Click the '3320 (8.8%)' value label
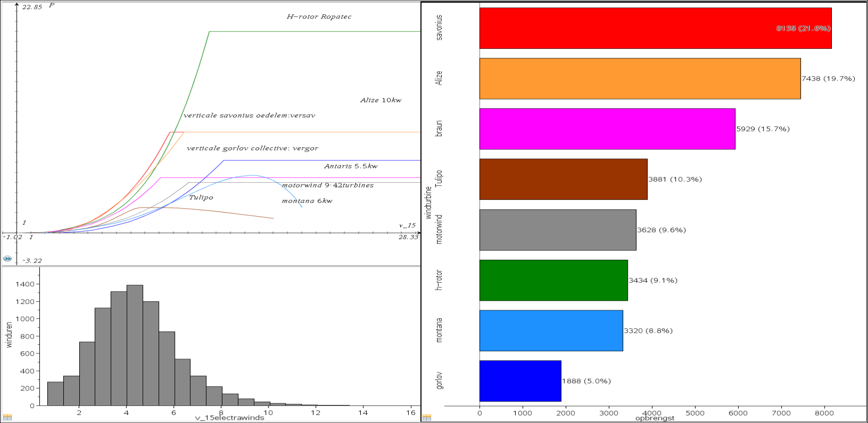The image size is (868, 423). point(648,331)
